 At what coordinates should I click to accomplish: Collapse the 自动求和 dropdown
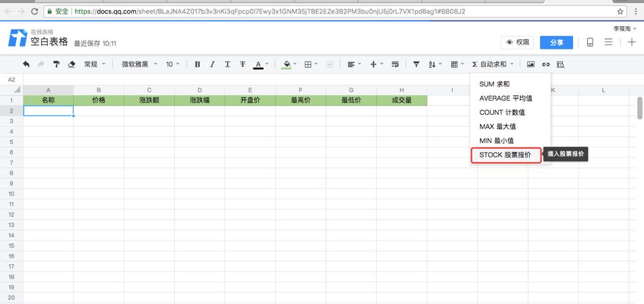point(493,64)
